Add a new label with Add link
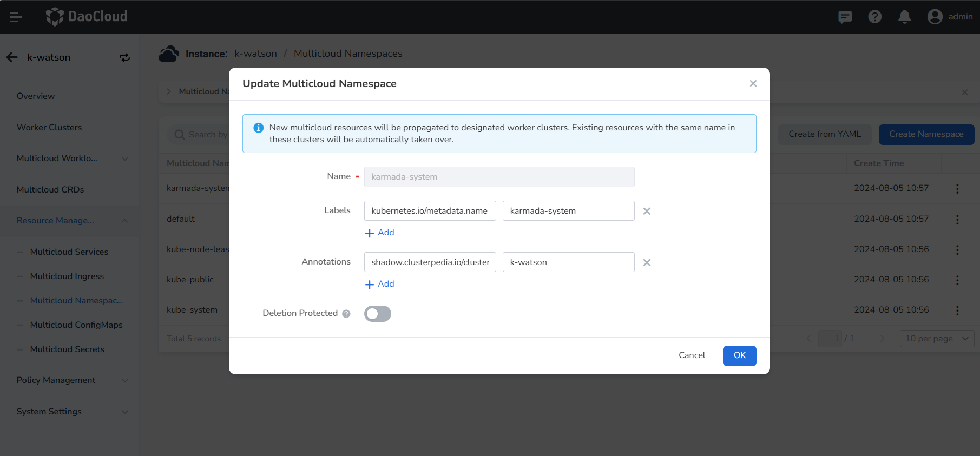The height and width of the screenshot is (456, 980). click(x=380, y=233)
